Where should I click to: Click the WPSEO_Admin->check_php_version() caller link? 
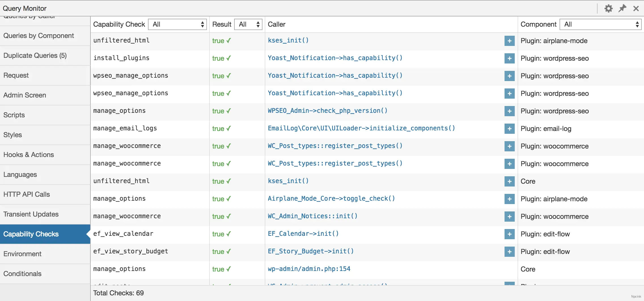click(x=327, y=111)
